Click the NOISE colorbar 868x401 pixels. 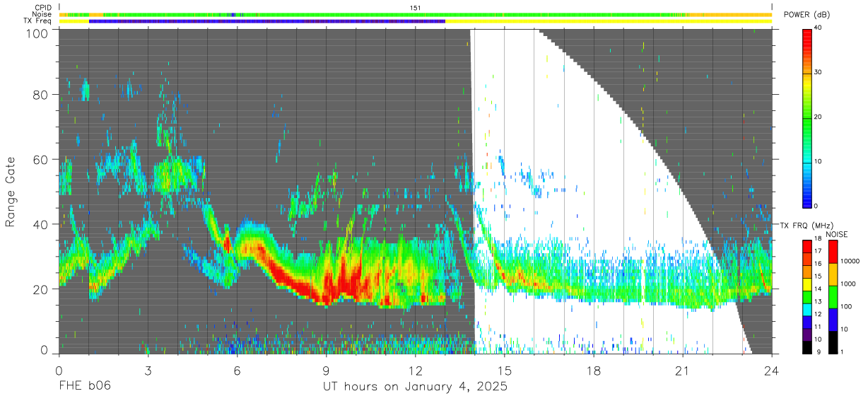[x=833, y=296]
